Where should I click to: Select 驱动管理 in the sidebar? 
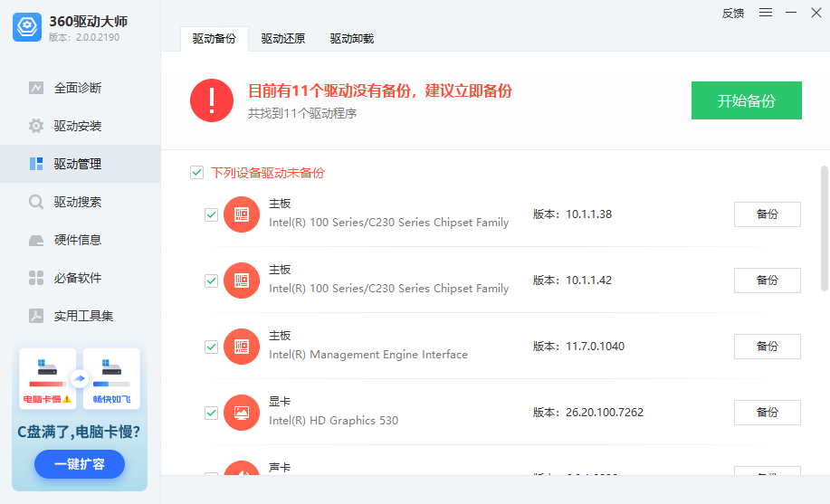[x=80, y=164]
